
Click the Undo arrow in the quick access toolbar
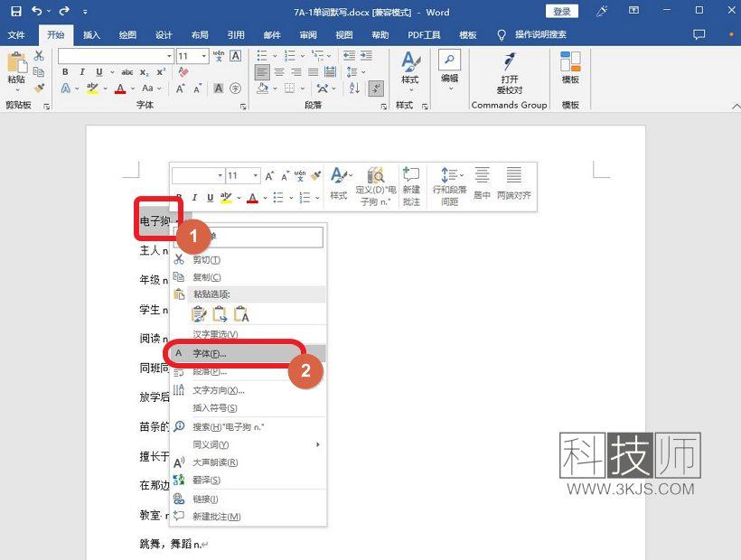[x=37, y=11]
